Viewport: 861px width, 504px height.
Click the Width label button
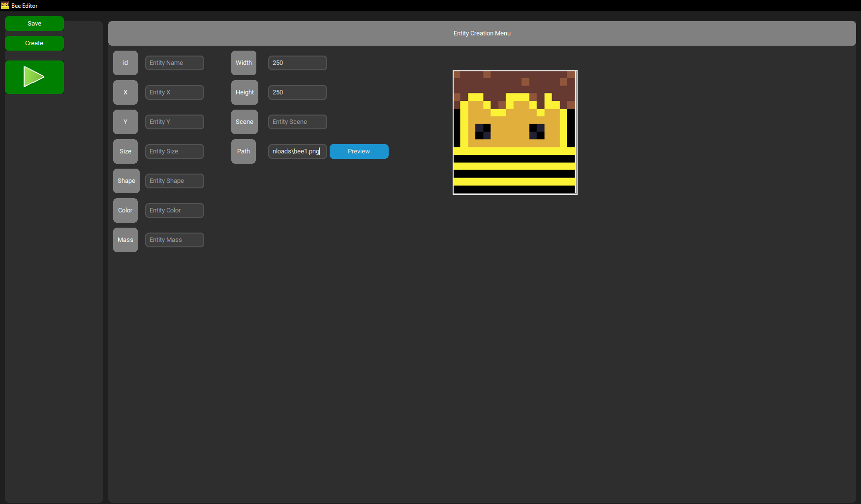pyautogui.click(x=244, y=63)
